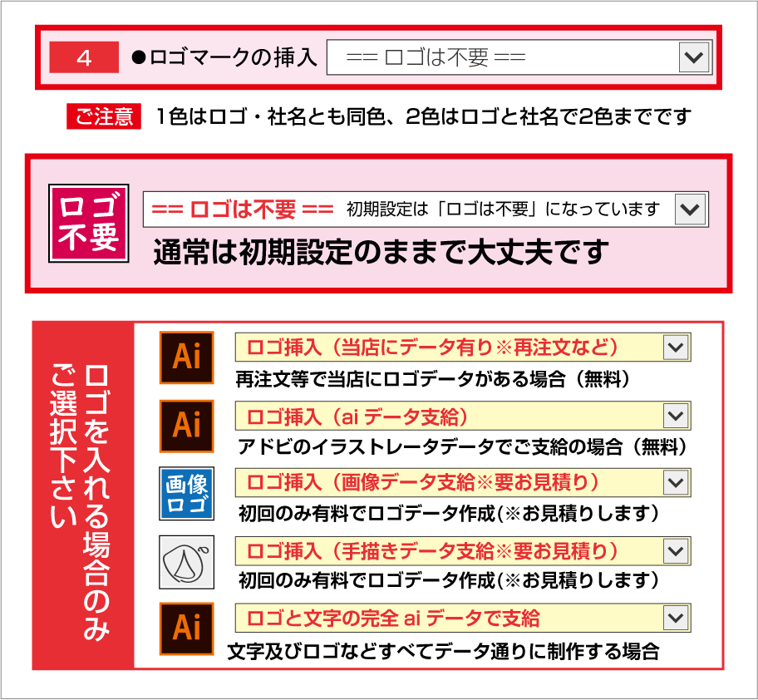Select ロゴ挿入（画像データ支給※要お見積り） field

[x=463, y=482]
